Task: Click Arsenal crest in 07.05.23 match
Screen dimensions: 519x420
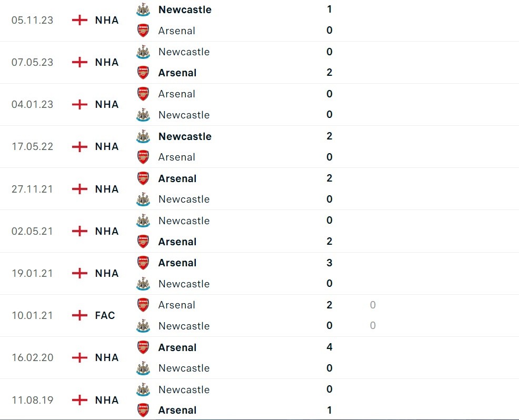Action: coord(143,73)
